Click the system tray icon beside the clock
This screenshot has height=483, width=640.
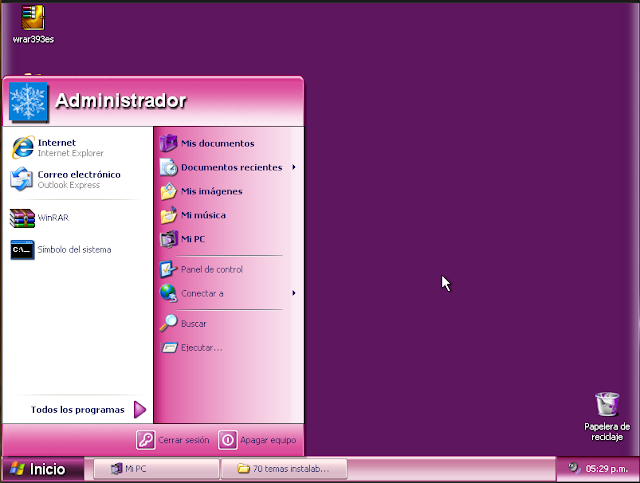(x=574, y=467)
